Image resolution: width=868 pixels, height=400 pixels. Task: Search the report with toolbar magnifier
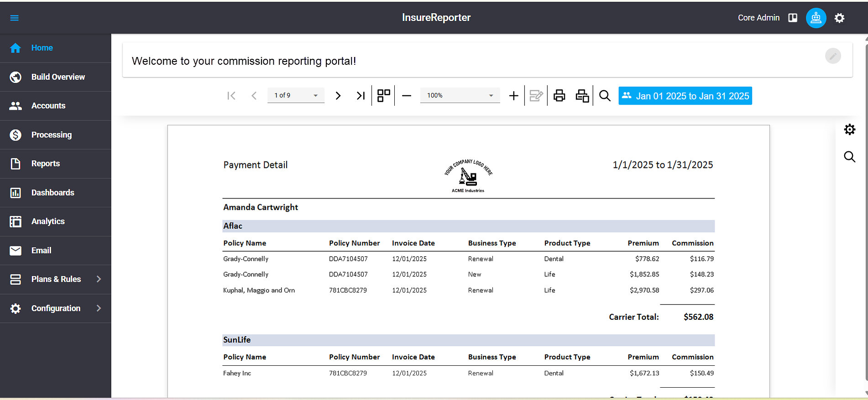click(x=605, y=95)
